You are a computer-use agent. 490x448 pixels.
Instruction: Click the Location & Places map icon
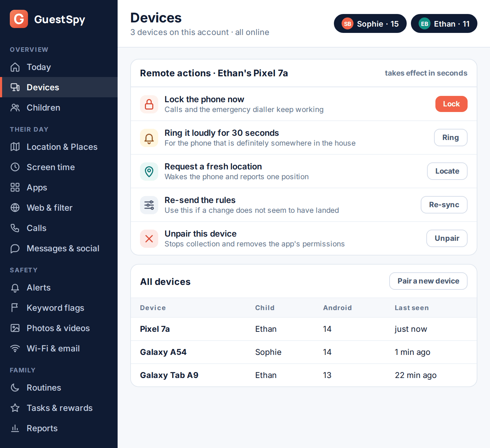pyautogui.click(x=15, y=147)
